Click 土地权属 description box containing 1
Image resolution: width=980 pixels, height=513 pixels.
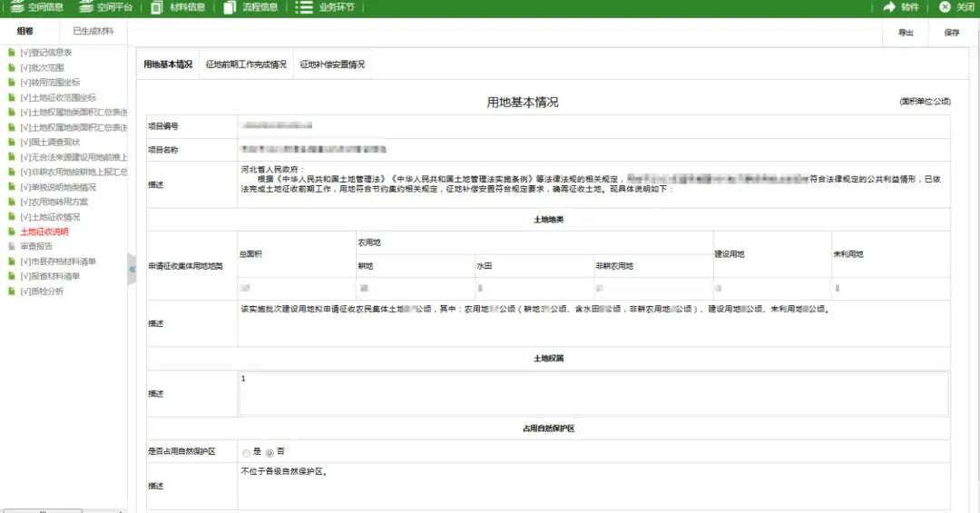593,393
